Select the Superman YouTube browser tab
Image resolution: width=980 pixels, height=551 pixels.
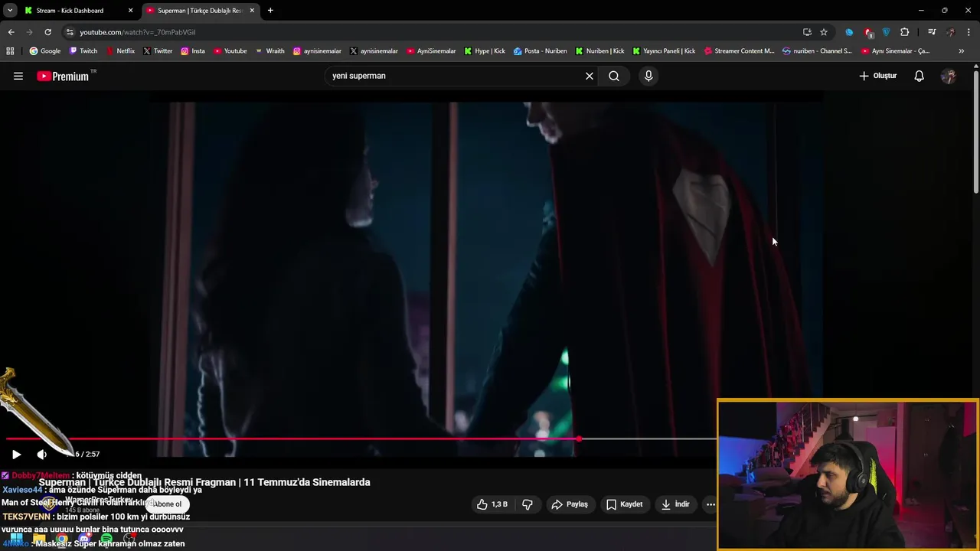coord(199,11)
